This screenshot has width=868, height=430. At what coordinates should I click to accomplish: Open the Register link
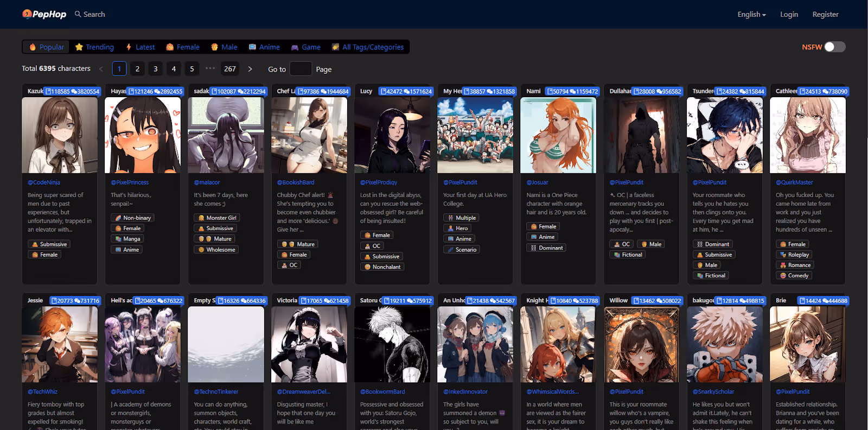(825, 15)
